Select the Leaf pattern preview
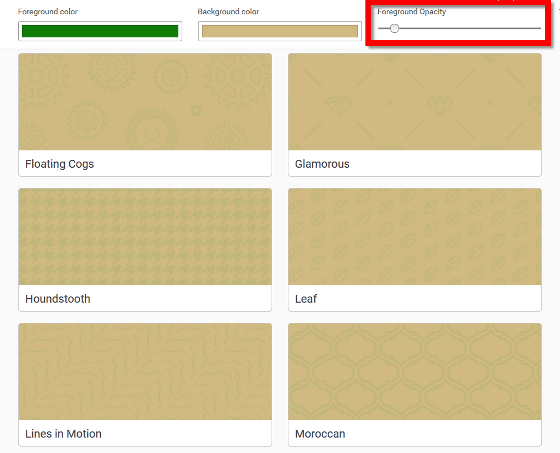The height and width of the screenshot is (453, 560). 415,237
